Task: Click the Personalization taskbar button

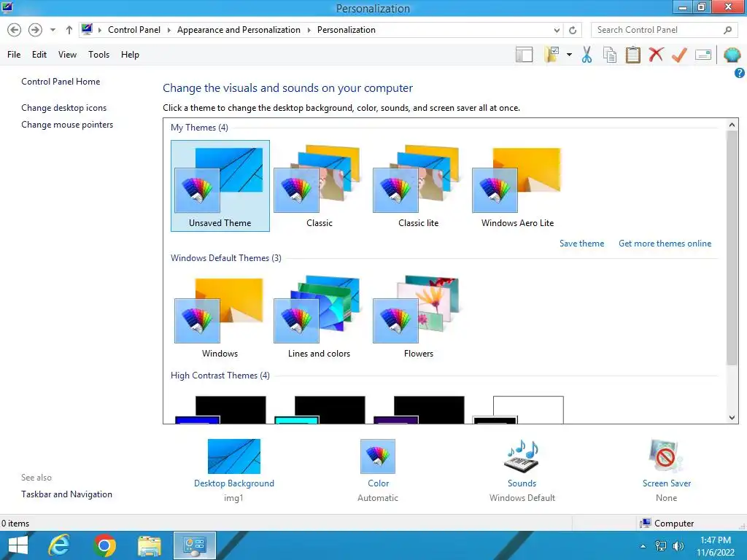Action: click(x=194, y=545)
